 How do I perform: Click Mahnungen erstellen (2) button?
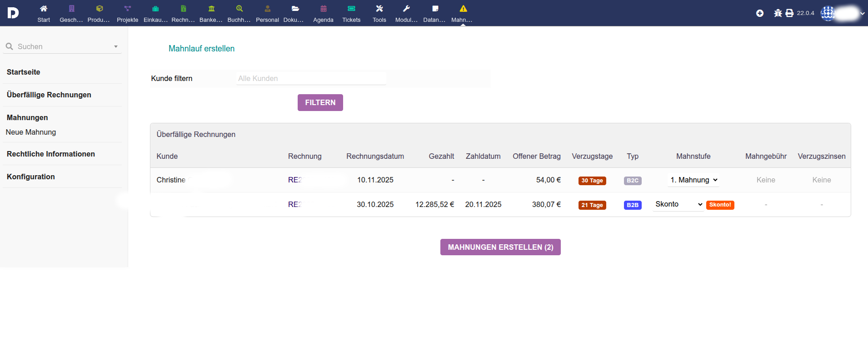(500, 247)
